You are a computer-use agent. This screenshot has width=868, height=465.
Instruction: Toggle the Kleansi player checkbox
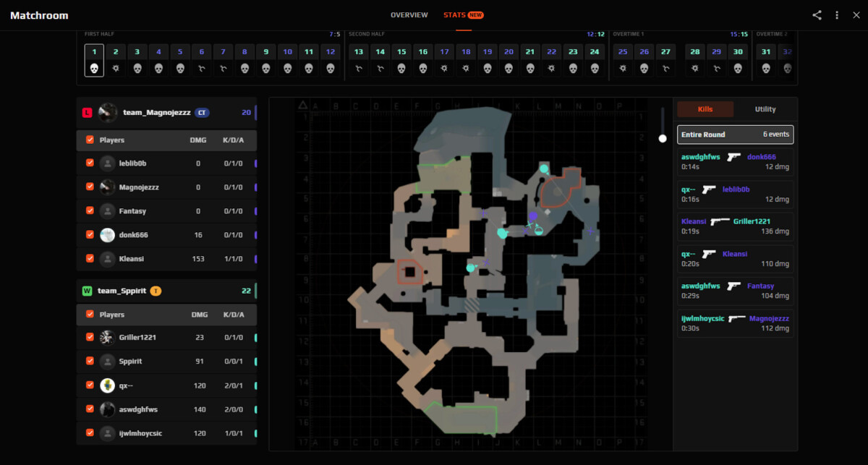[x=90, y=258]
